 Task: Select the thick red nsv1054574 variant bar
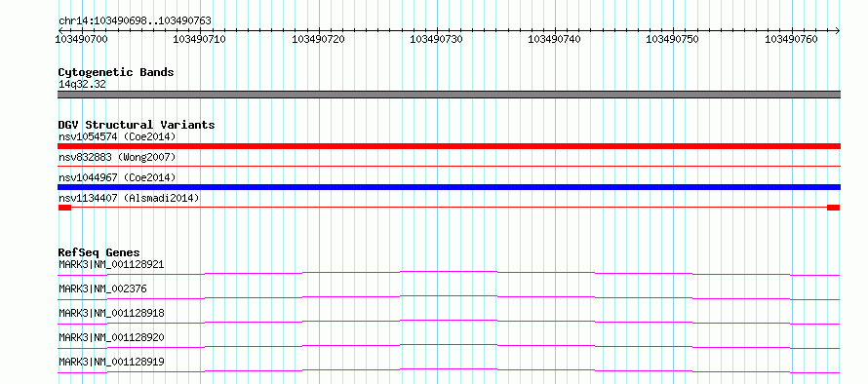coord(449,146)
